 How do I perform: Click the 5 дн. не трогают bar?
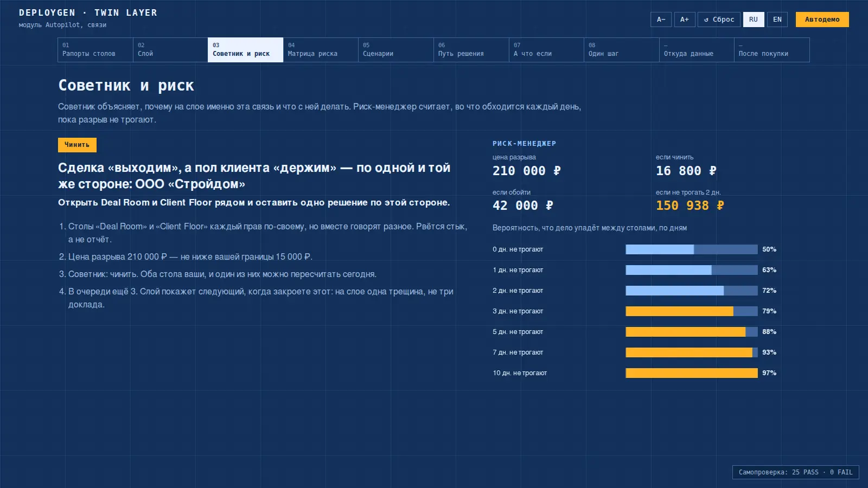[x=692, y=332]
